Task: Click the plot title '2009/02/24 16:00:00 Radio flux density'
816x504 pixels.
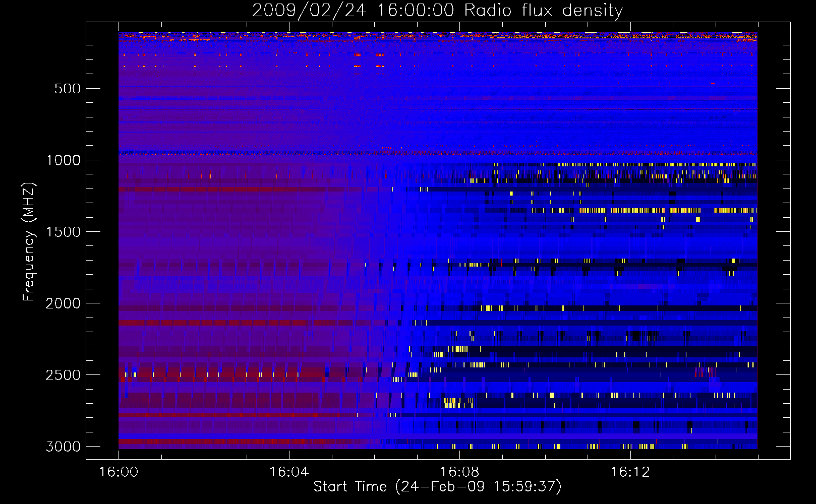Action: 437,10
